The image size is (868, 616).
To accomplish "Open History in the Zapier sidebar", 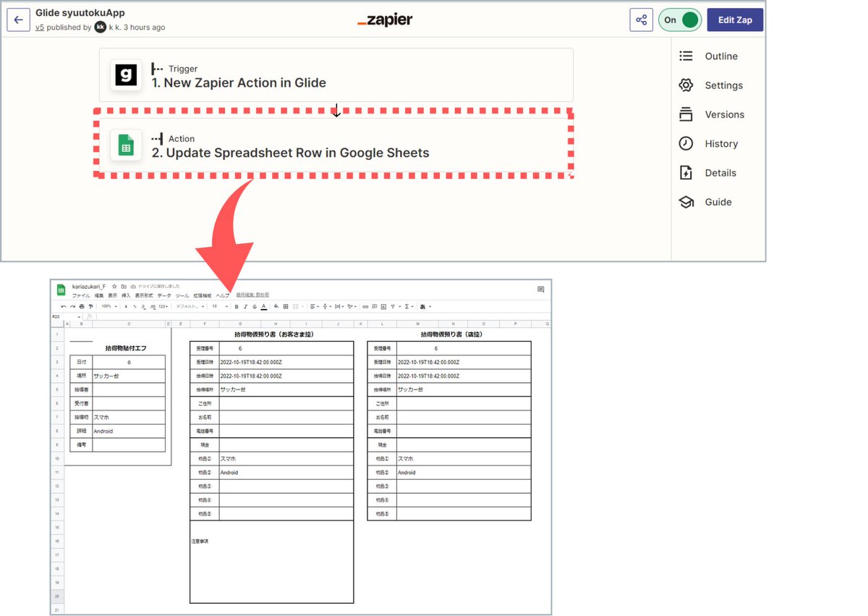I will [x=708, y=143].
